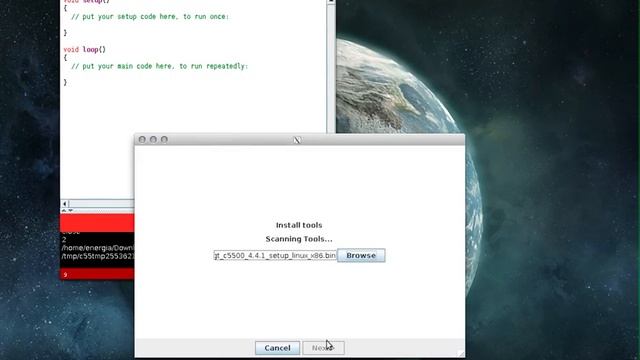640x360 pixels.
Task: Click the disabled Next button
Action: (323, 348)
